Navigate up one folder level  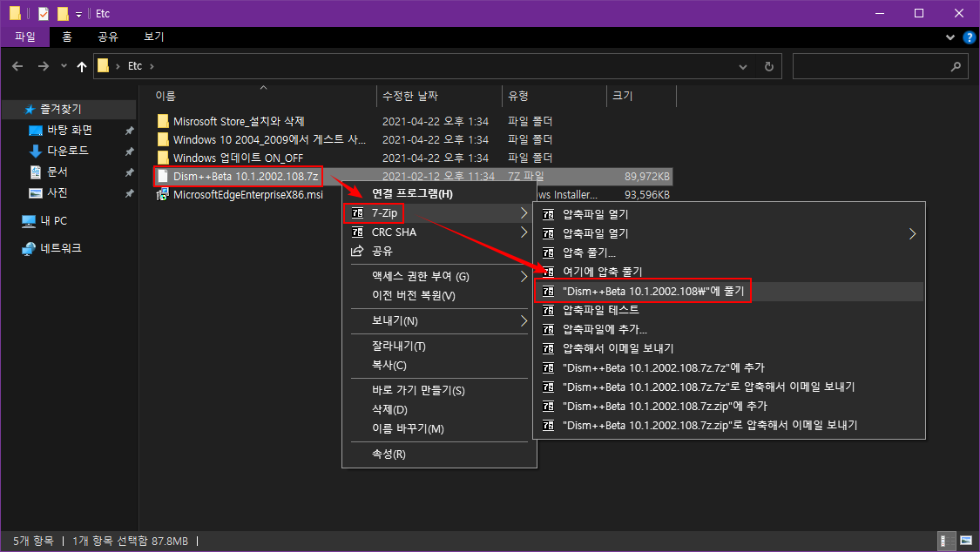tap(82, 66)
